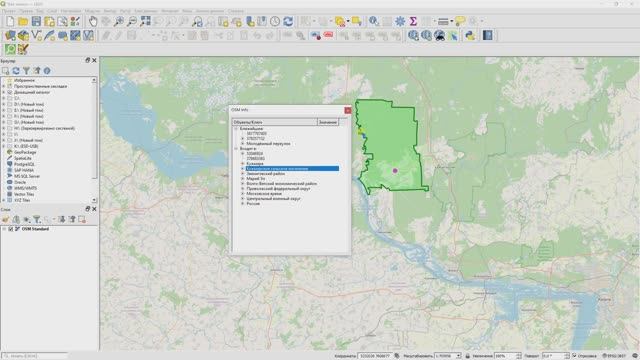Click the Browser panel vertical scrollbar
This screenshot has height=360, width=640.
[x=94, y=140]
